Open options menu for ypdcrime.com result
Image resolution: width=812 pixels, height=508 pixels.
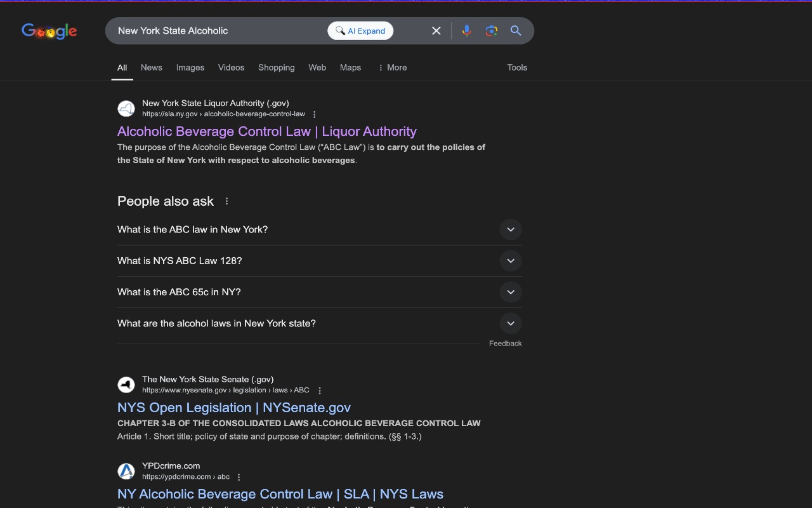[239, 477]
